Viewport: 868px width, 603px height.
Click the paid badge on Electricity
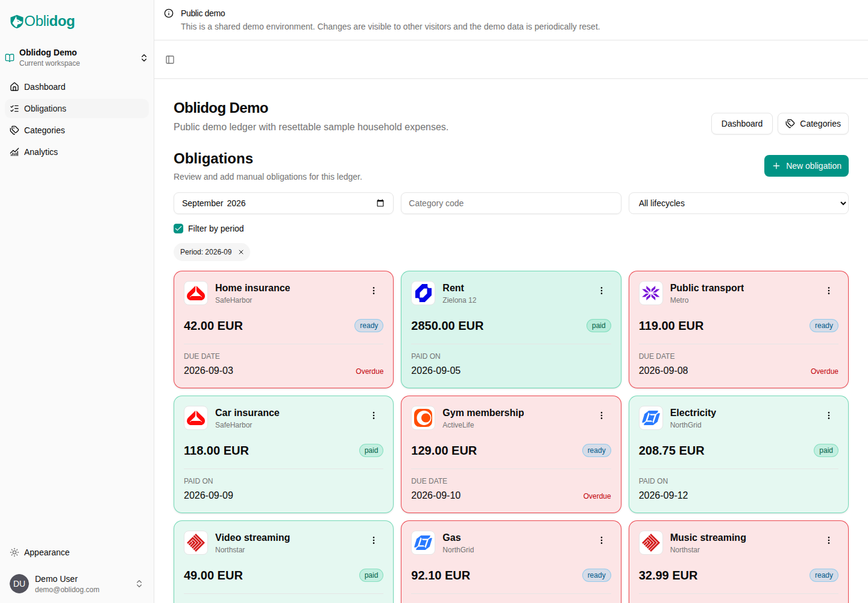pos(826,450)
